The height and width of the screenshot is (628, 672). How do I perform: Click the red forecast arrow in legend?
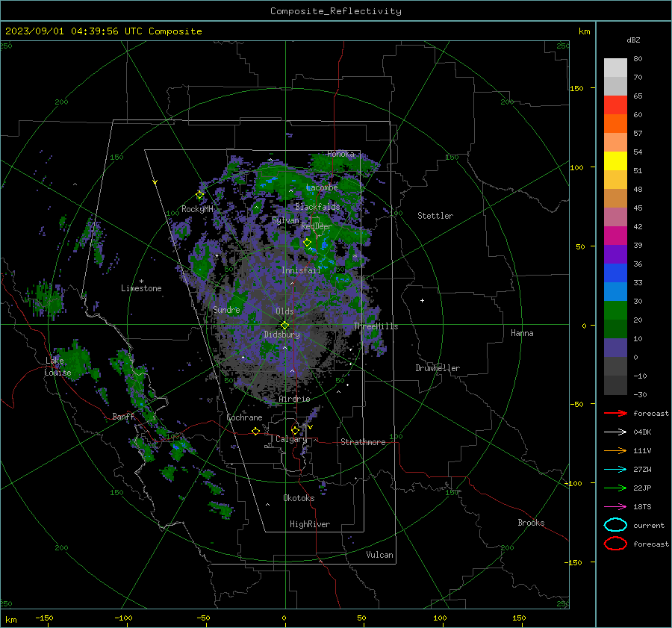pyautogui.click(x=615, y=413)
